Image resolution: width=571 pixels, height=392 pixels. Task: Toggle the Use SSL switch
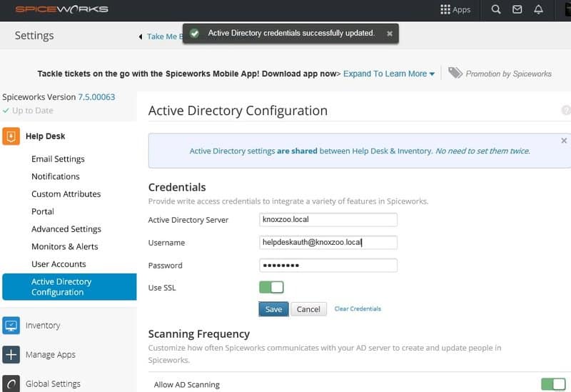point(271,288)
